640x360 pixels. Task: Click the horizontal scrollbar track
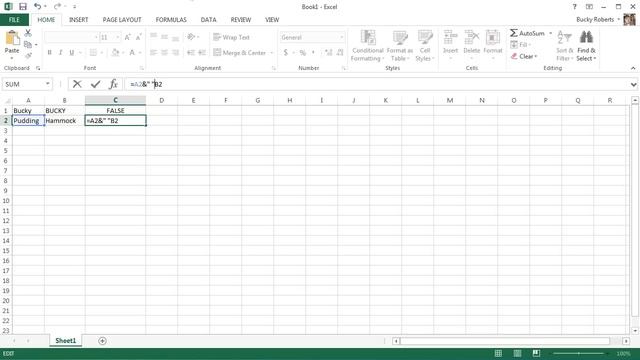505,341
